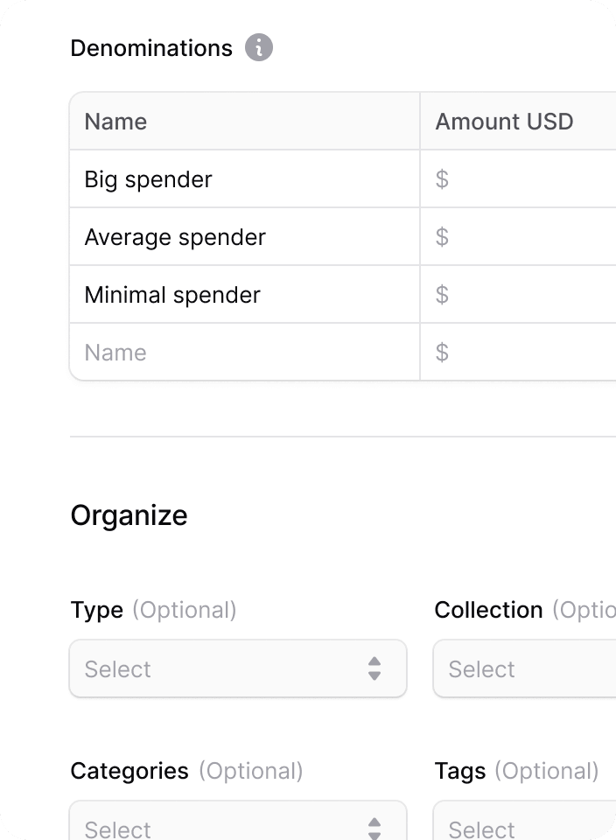Click the Organize section heading
Image resolution: width=616 pixels, height=840 pixels.
coord(129,515)
